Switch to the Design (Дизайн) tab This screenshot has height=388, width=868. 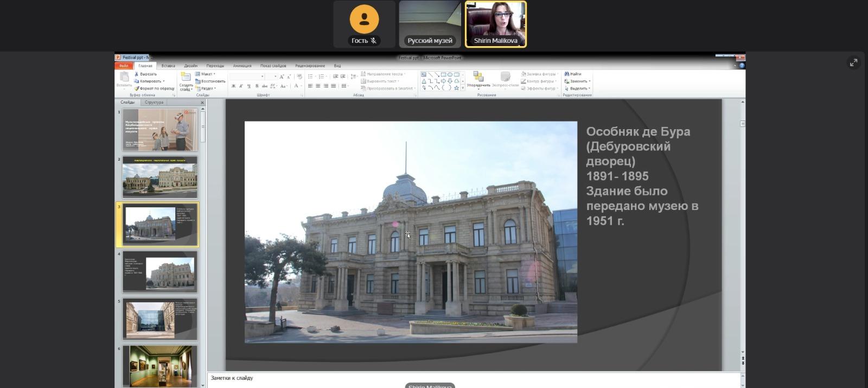[x=190, y=66]
